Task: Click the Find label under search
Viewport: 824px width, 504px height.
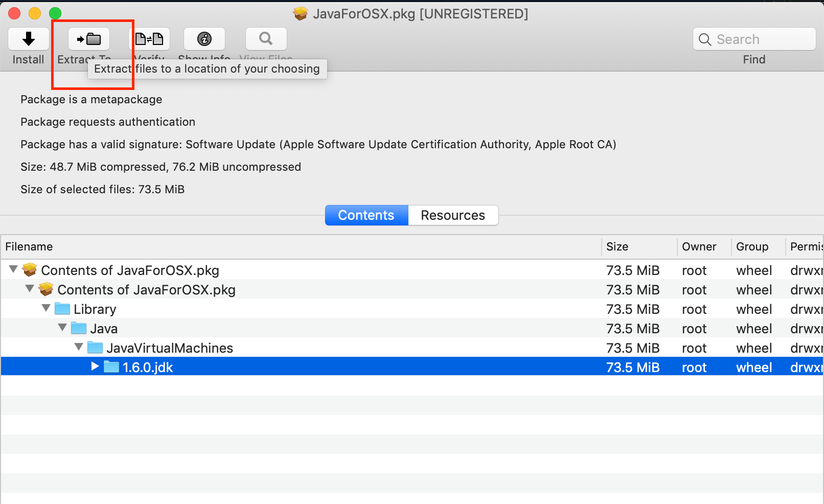Action: coord(754,59)
